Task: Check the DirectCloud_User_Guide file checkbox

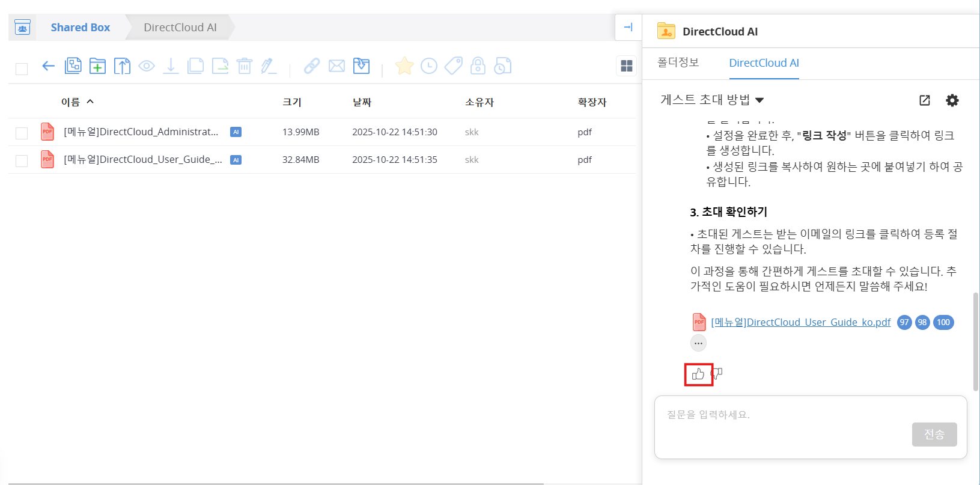Action: [22, 160]
